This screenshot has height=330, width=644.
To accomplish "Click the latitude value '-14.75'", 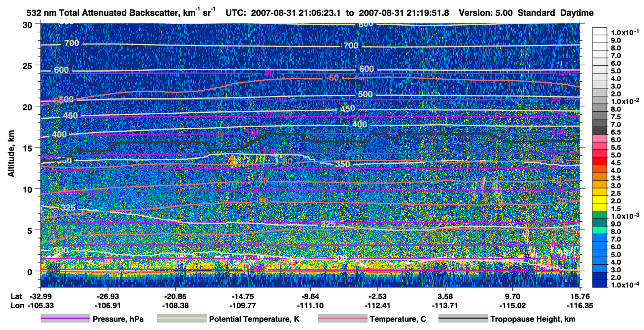I will pos(242,295).
